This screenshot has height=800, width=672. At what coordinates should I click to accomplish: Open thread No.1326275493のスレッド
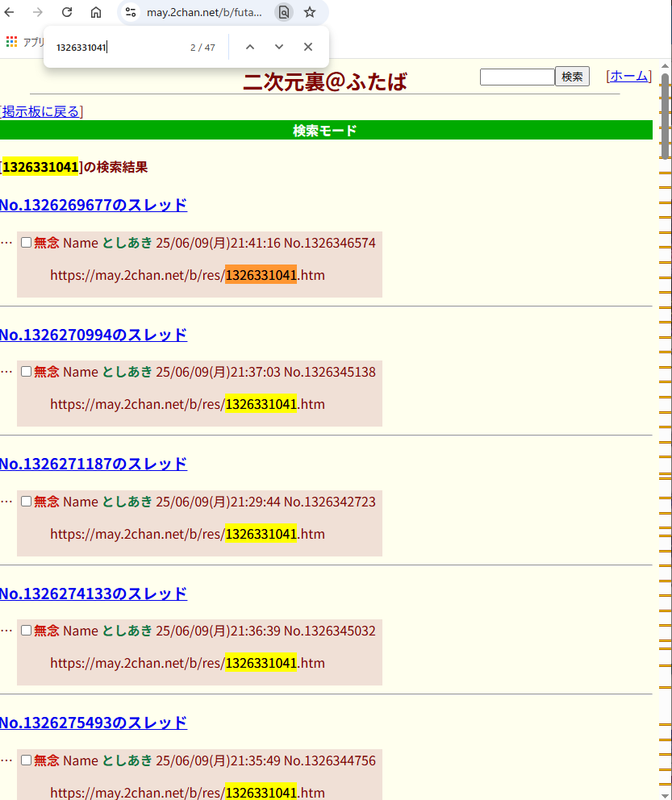[x=94, y=723]
